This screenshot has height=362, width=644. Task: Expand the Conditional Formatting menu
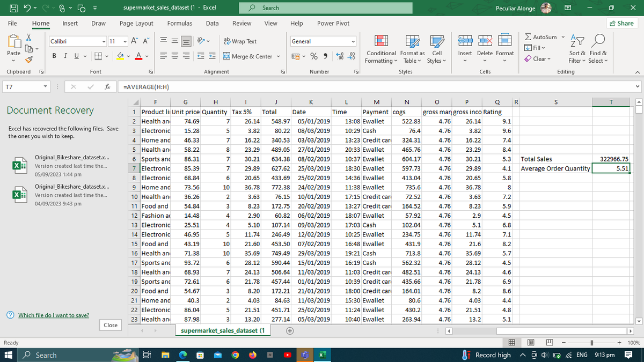[x=381, y=49]
